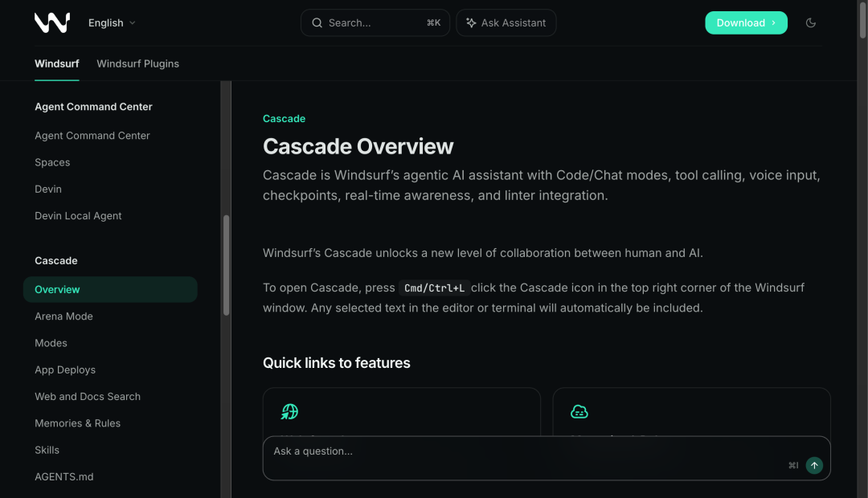This screenshot has height=498, width=868.
Task: Open the Modes sidebar page
Action: 51,343
